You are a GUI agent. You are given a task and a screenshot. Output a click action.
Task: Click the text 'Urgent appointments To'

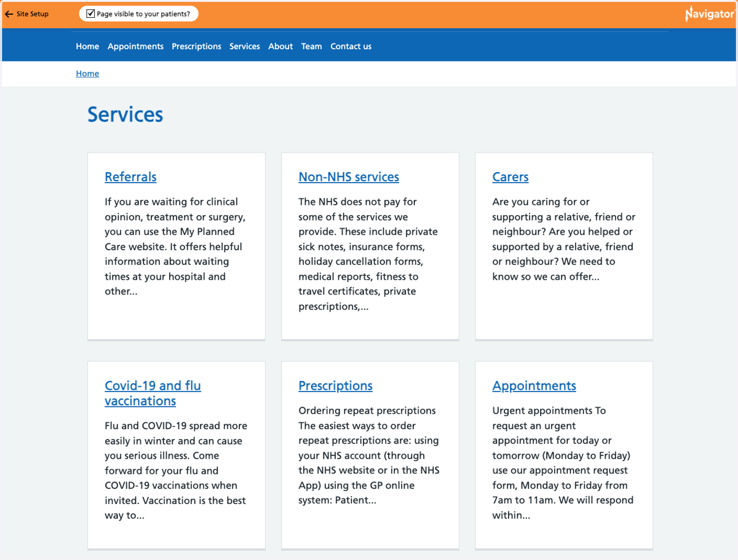point(549,411)
